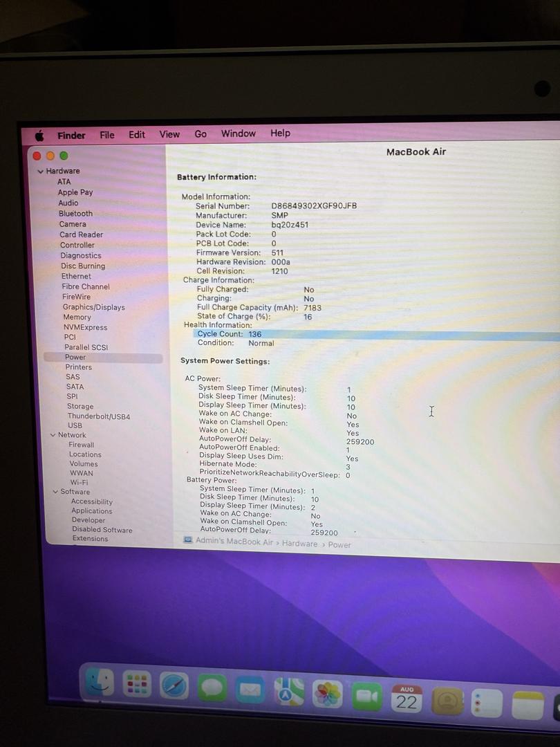Viewport: 560px width, 747px height.
Task: Click Admin's MacBook Air in path bar
Action: pos(234,541)
